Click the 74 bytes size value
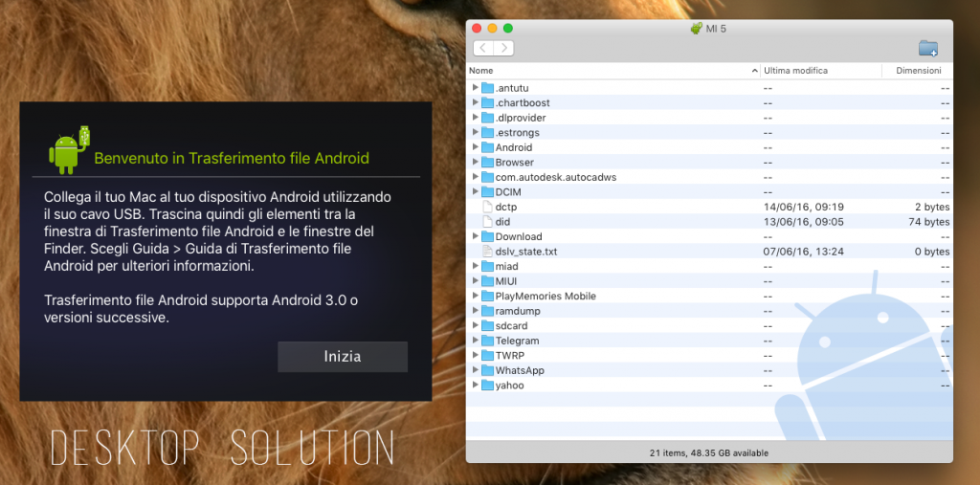 (929, 222)
